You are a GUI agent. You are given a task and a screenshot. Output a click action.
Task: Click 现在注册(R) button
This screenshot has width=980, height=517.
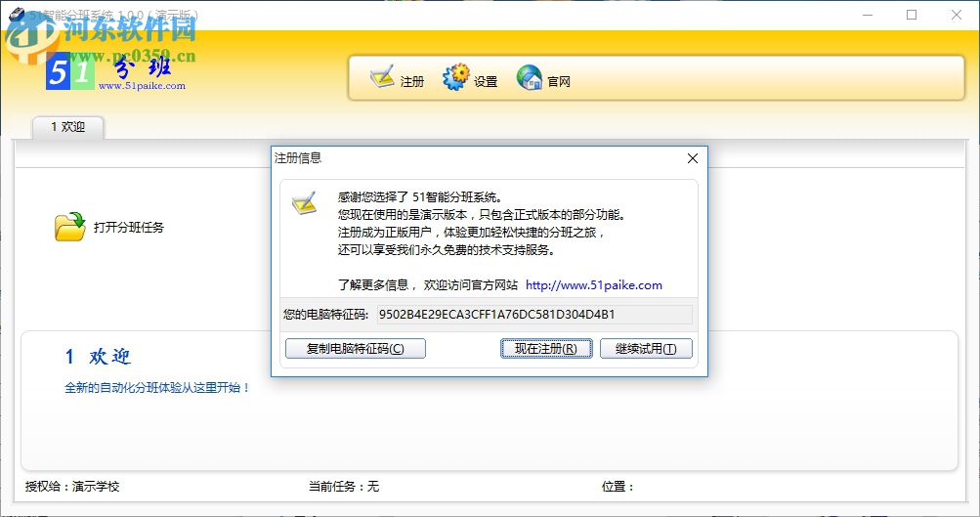[x=546, y=348]
